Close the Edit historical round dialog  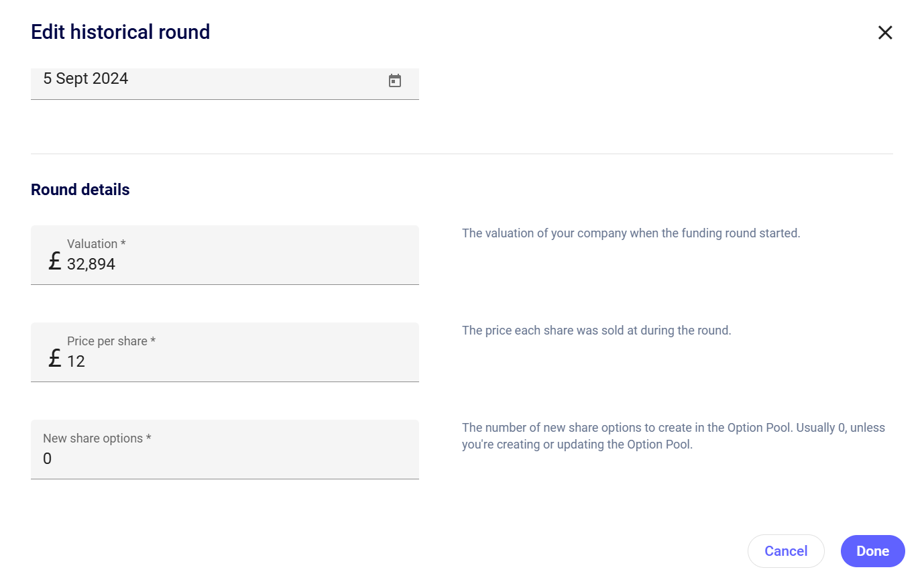click(x=885, y=33)
